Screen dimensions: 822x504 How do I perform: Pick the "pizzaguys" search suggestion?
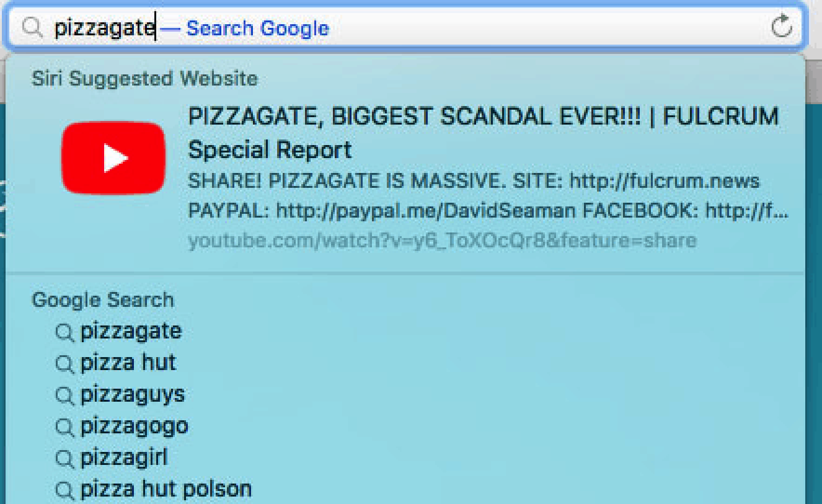[x=133, y=395]
